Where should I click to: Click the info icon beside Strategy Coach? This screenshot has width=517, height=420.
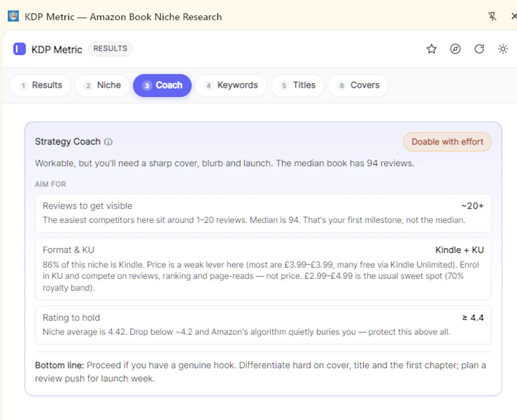[108, 142]
